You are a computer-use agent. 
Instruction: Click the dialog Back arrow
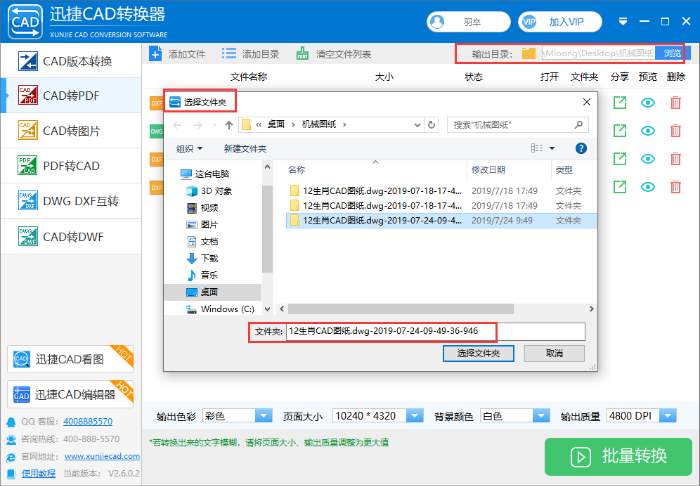click(x=177, y=125)
